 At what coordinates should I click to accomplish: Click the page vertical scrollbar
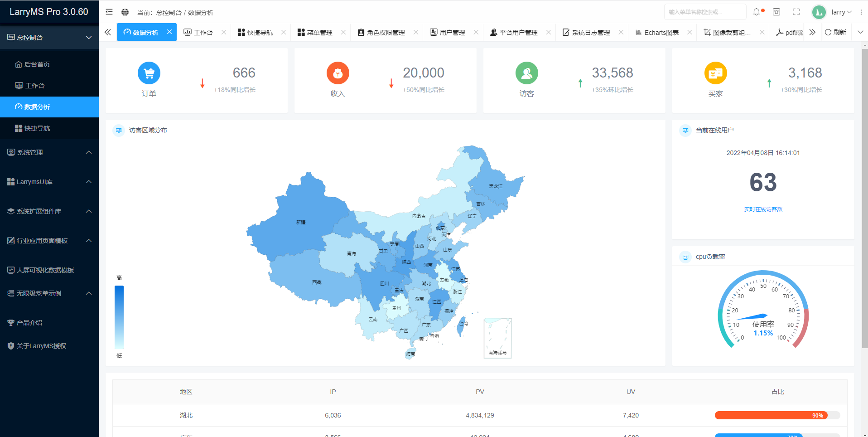864,199
